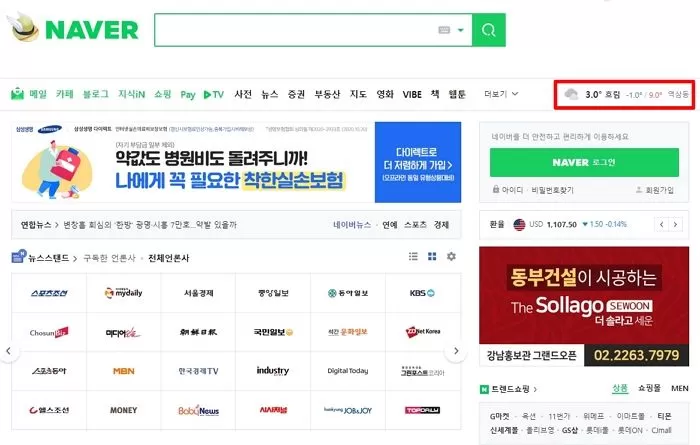The image size is (700, 445).
Task: Open 쇼핑 from the service menu
Action: pos(163,94)
